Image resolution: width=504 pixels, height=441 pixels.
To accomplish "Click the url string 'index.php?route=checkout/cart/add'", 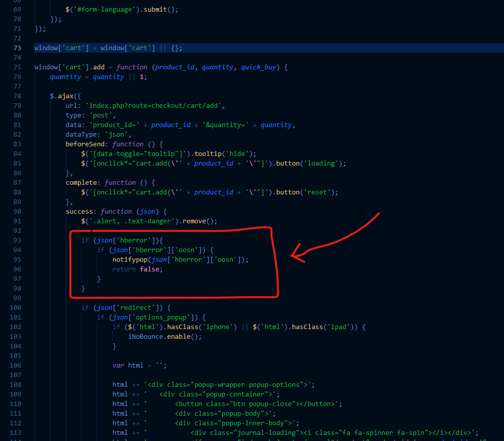I will pos(153,106).
